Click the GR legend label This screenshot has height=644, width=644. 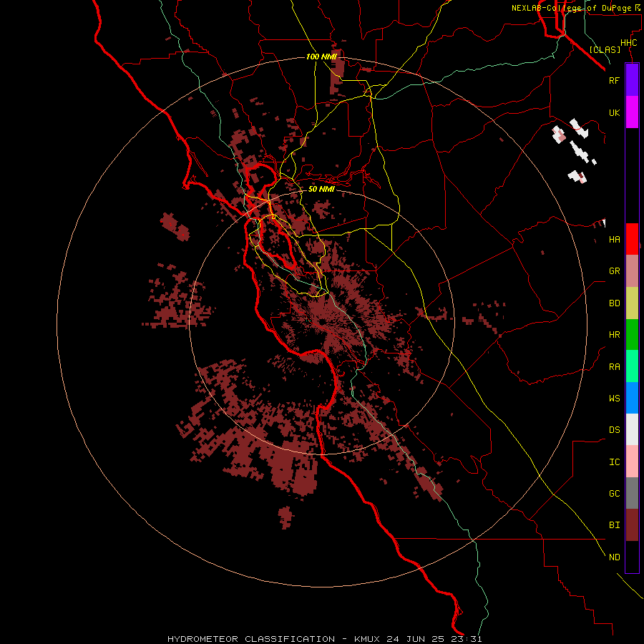(614, 271)
